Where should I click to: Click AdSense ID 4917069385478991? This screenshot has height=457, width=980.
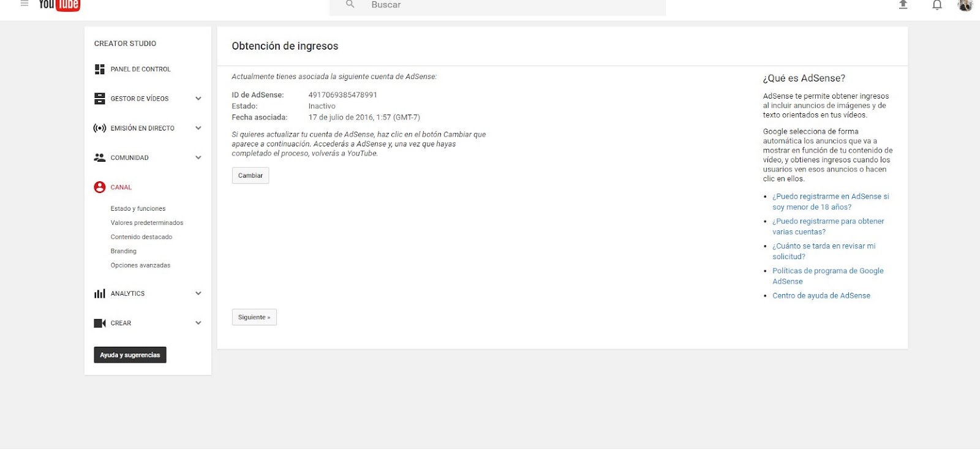pos(343,95)
